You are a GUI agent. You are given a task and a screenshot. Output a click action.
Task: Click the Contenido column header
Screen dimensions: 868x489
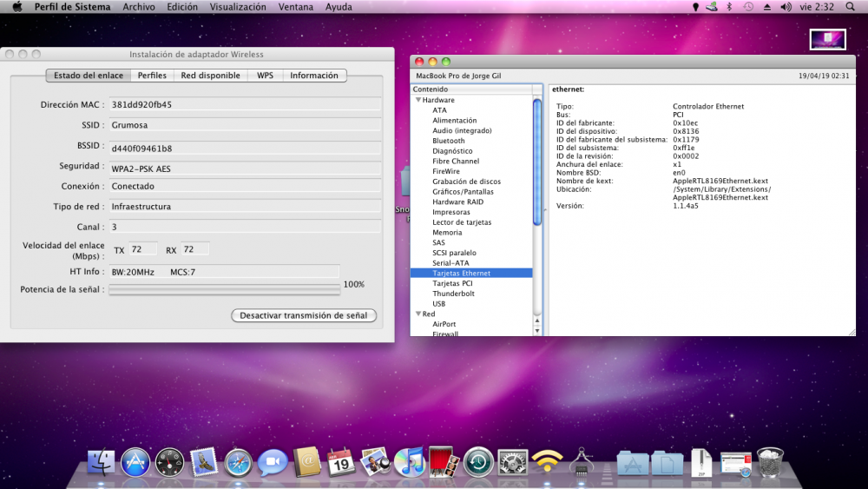471,89
